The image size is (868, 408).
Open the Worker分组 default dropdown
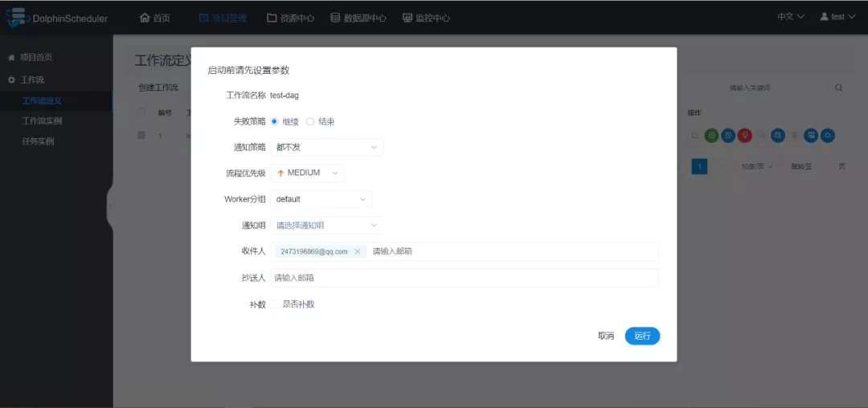pyautogui.click(x=321, y=198)
